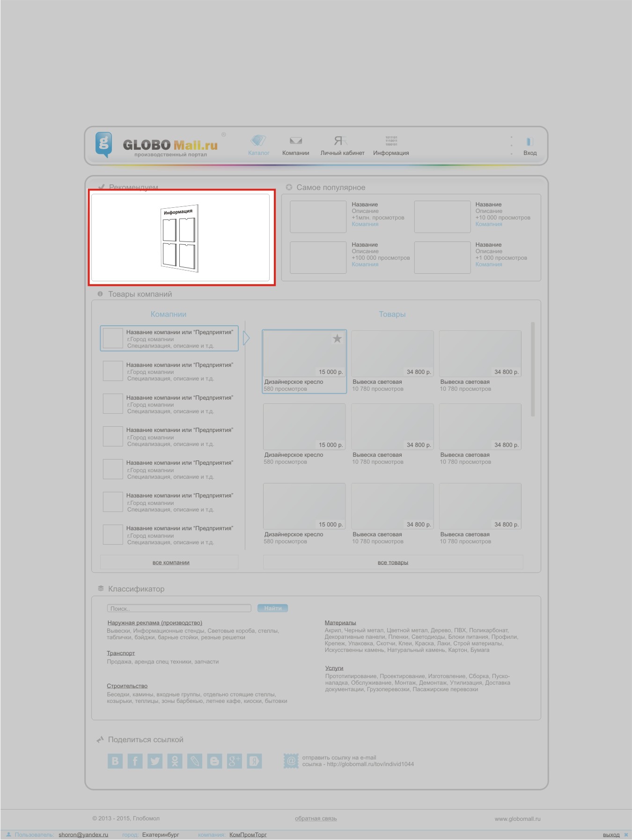632x840 pixels.
Task: Click the arrow beside the selected company
Action: coord(246,338)
